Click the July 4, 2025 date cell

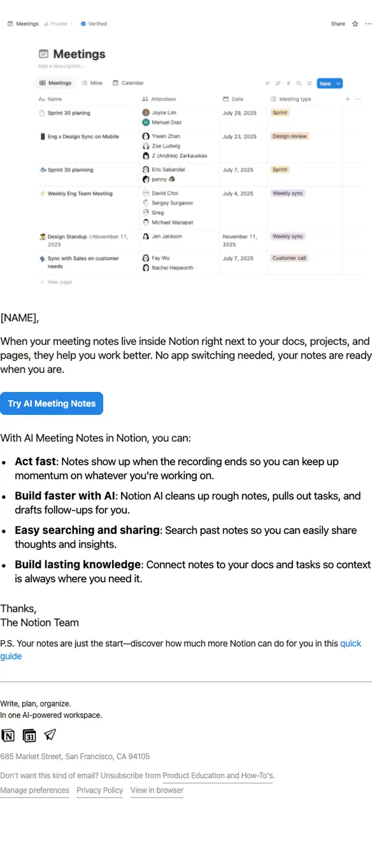(x=238, y=193)
